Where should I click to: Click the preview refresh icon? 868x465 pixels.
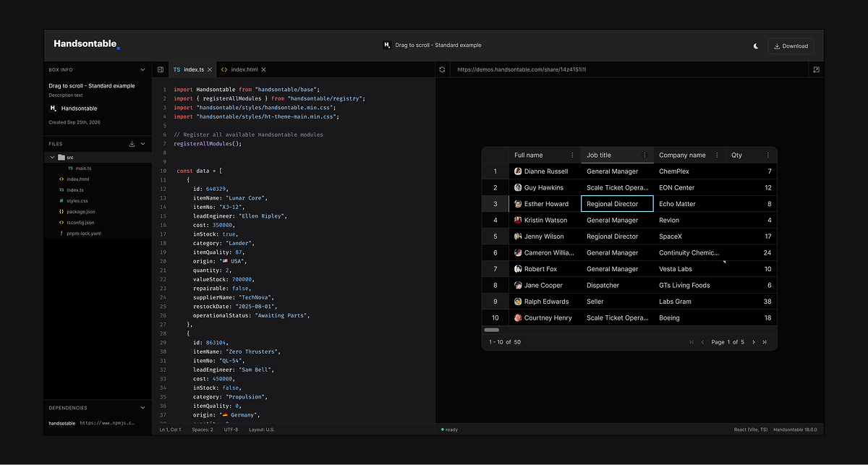pos(442,69)
